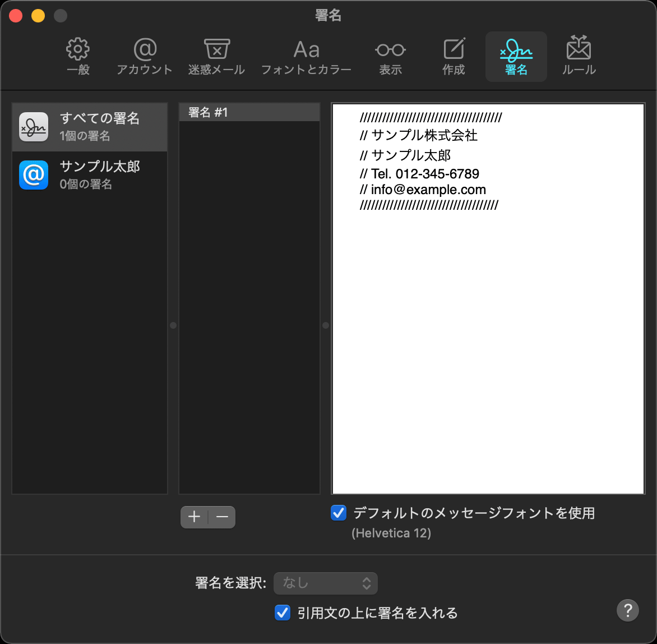Click the divider handle between account and signature lists
The height and width of the screenshot is (644, 657).
(173, 325)
